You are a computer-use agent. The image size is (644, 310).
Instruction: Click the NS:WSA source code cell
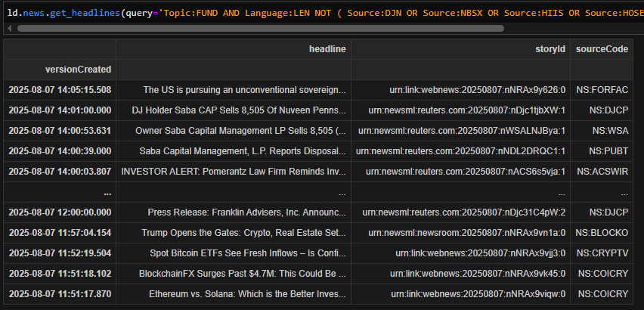[610, 131]
